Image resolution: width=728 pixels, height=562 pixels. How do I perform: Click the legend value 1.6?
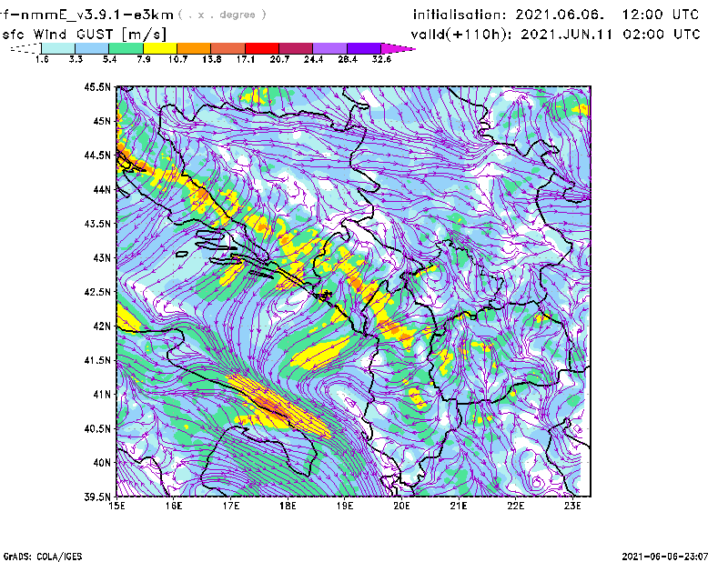pyautogui.click(x=42, y=59)
